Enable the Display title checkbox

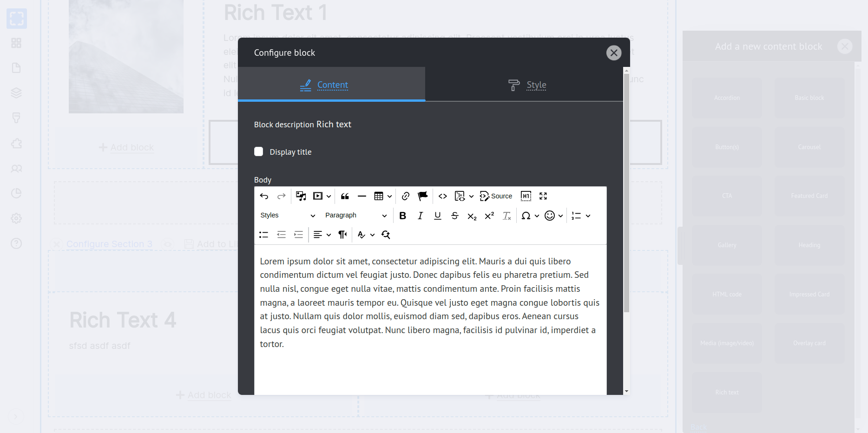coord(259,151)
